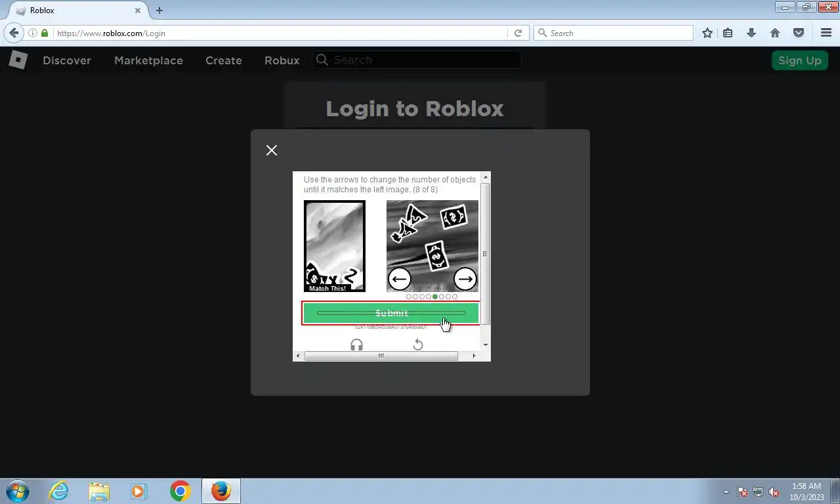Show site information via the info icon
This screenshot has width=840, height=504.
point(32,33)
